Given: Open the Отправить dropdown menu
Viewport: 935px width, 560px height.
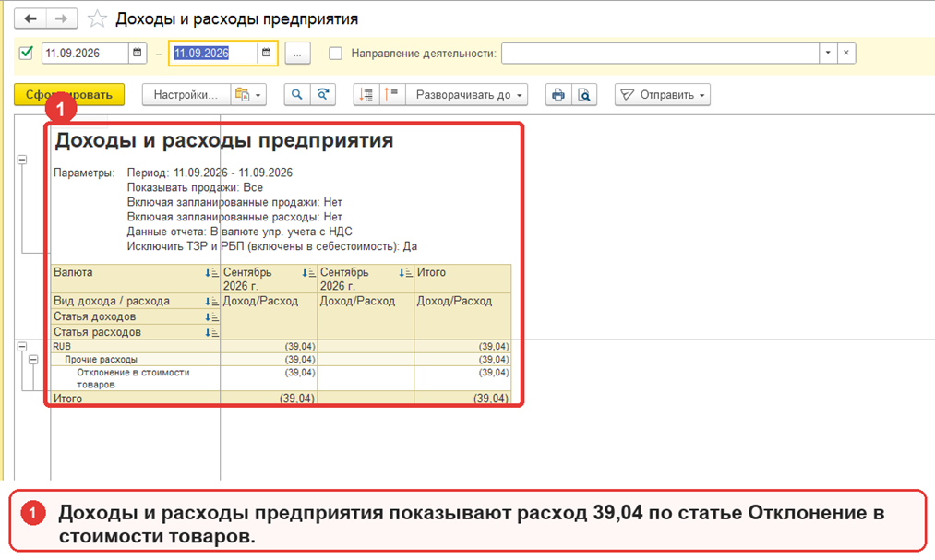Looking at the screenshot, I should [x=663, y=95].
